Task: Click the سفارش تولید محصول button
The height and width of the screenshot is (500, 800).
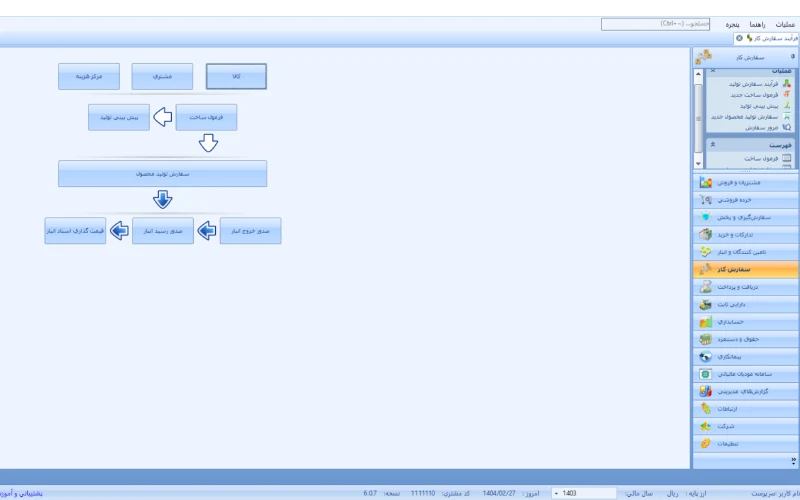Action: pos(162,174)
